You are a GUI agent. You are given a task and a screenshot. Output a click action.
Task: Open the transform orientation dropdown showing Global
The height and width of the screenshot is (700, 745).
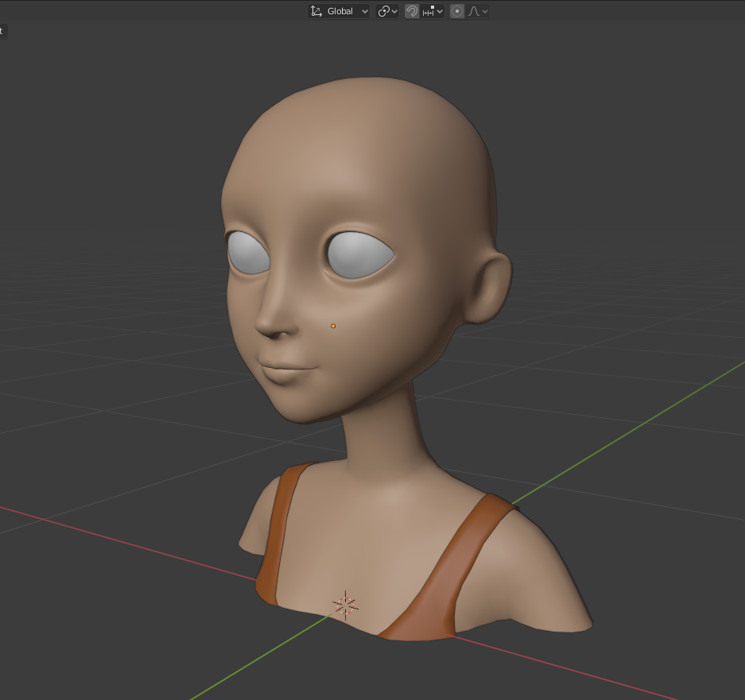340,11
